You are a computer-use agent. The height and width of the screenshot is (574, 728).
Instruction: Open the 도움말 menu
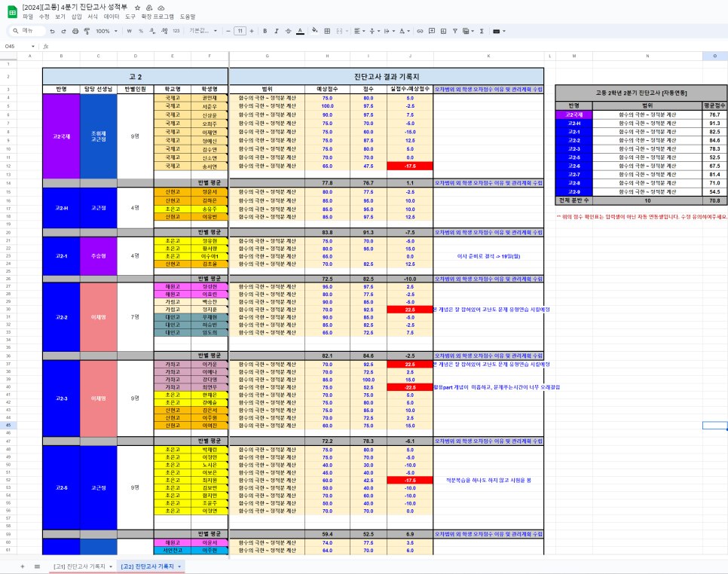(x=188, y=17)
